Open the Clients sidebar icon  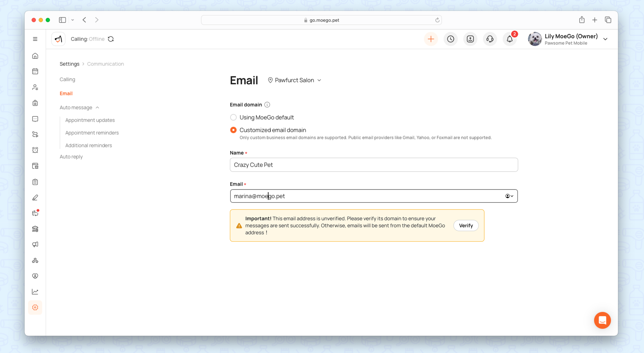[x=35, y=87]
